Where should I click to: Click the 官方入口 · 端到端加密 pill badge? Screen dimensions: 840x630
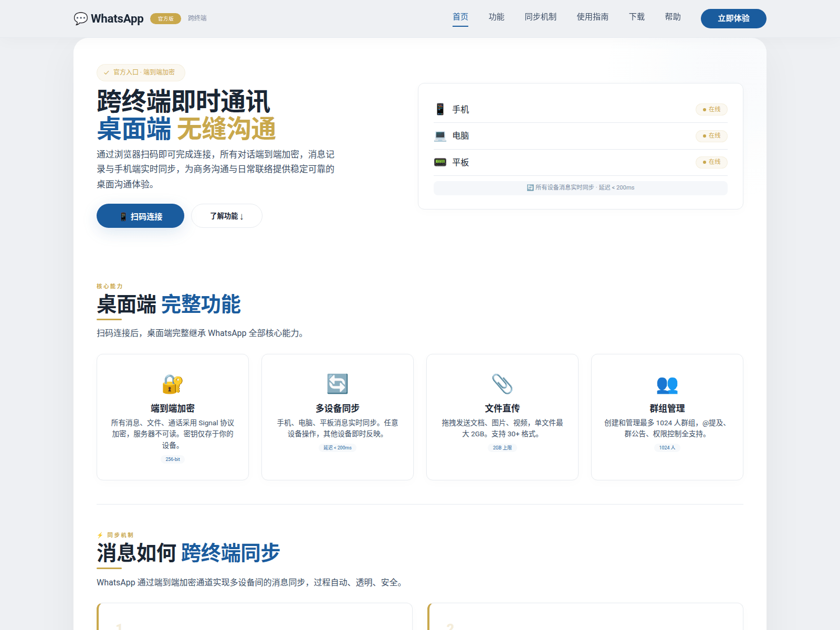click(141, 72)
